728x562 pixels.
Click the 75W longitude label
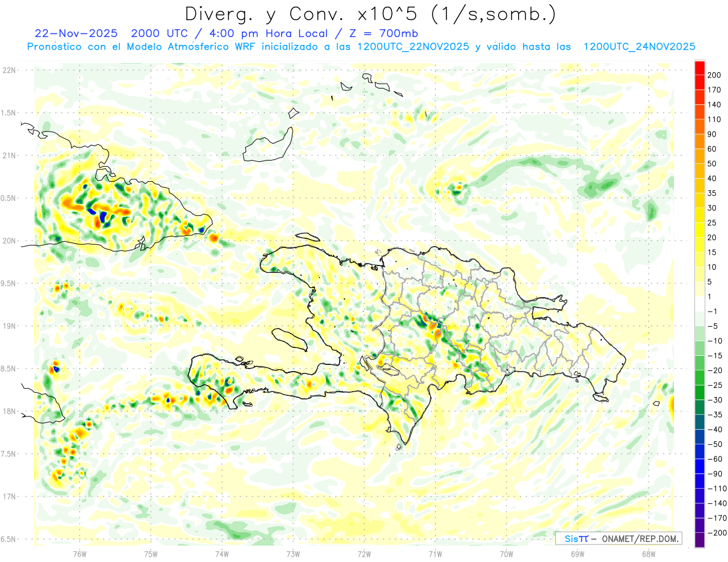[x=150, y=554]
